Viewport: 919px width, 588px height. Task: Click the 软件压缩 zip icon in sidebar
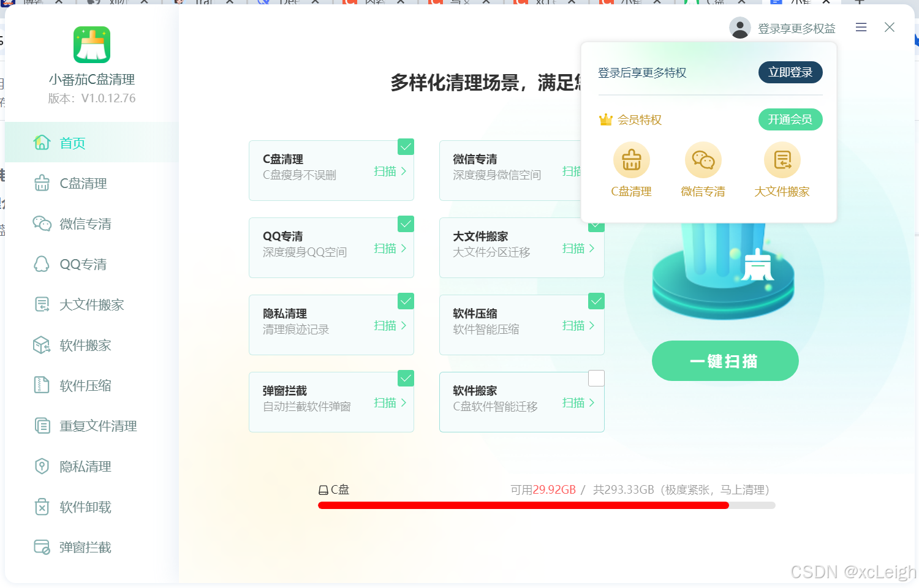click(x=42, y=385)
